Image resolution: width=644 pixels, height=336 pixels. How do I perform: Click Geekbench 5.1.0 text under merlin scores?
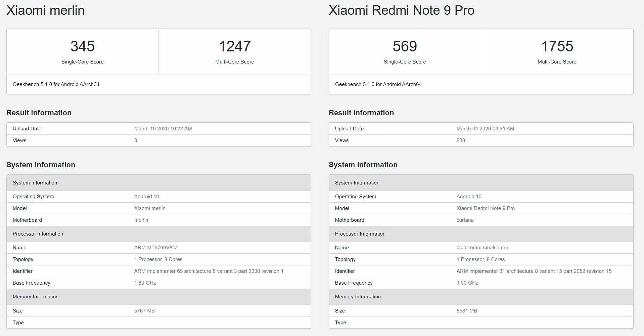(x=56, y=84)
